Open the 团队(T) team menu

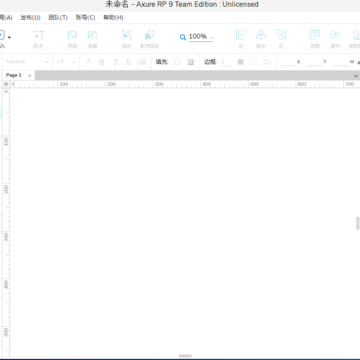click(x=58, y=18)
